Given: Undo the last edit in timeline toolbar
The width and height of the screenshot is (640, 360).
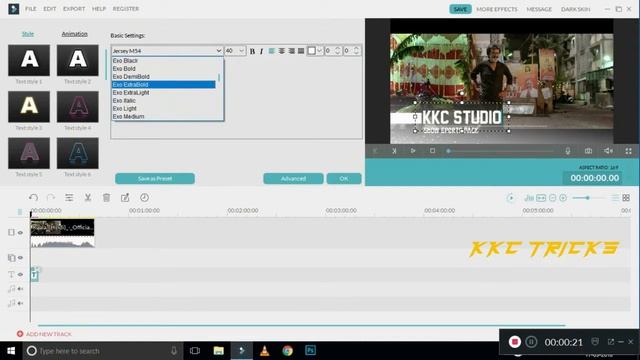Looking at the screenshot, I should click(x=33, y=198).
